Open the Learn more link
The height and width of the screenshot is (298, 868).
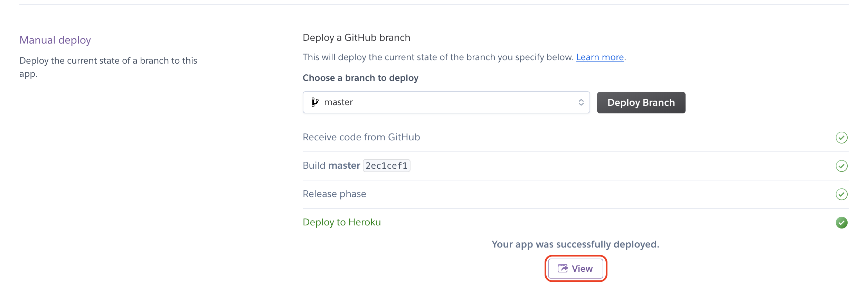tap(600, 57)
